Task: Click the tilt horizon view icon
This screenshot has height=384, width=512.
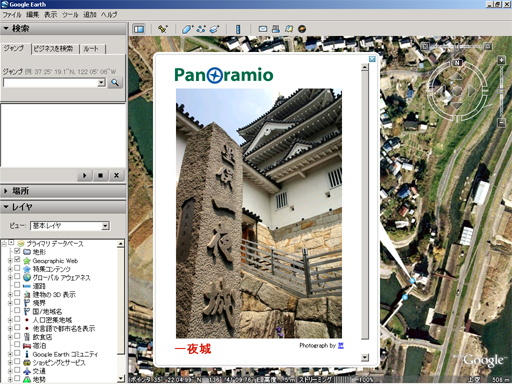Action: [x=488, y=46]
